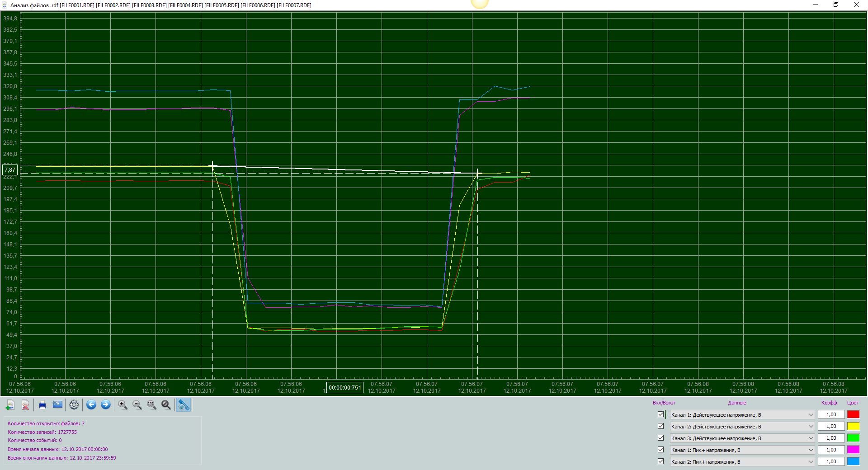
Task: Click the 7,87 cursor value label
Action: click(x=10, y=170)
